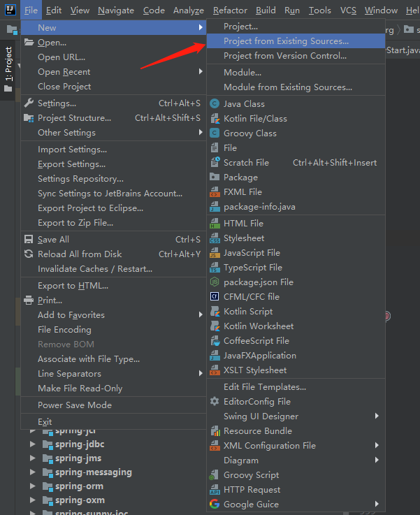Click the FXML File icon
This screenshot has width=420, height=515.
coord(215,191)
